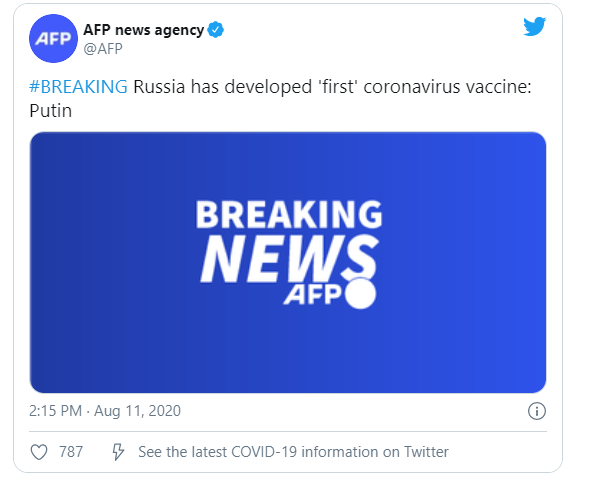Open the AFP news agency display name
602x480 pixels.
(x=144, y=30)
